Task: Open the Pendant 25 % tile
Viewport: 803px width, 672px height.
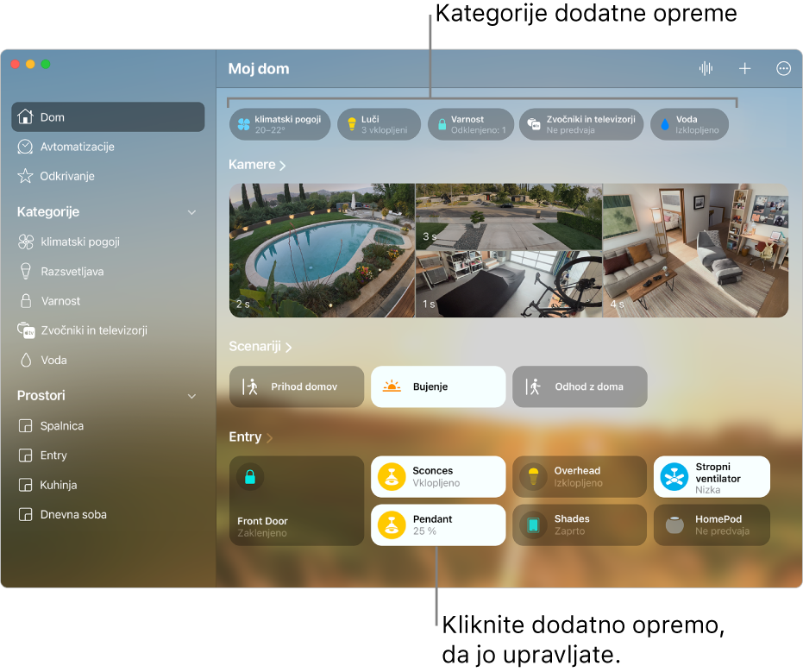Action: 438,525
